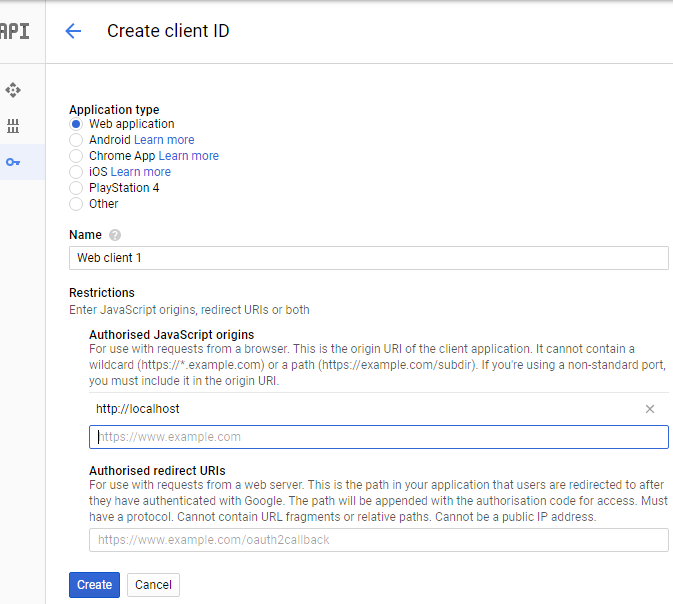Screen dimensions: 673x604
Task: Follow the iOS Learn more link
Action: pos(141,172)
